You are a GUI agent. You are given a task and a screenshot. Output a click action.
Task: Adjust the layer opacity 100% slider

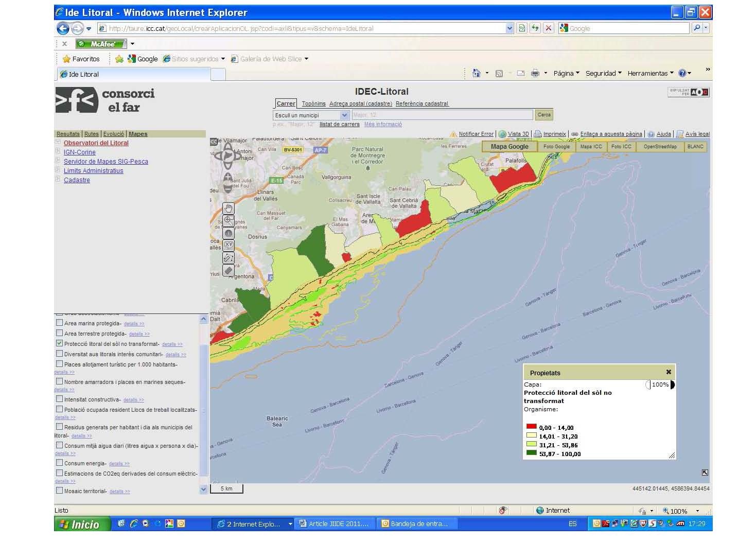click(660, 384)
